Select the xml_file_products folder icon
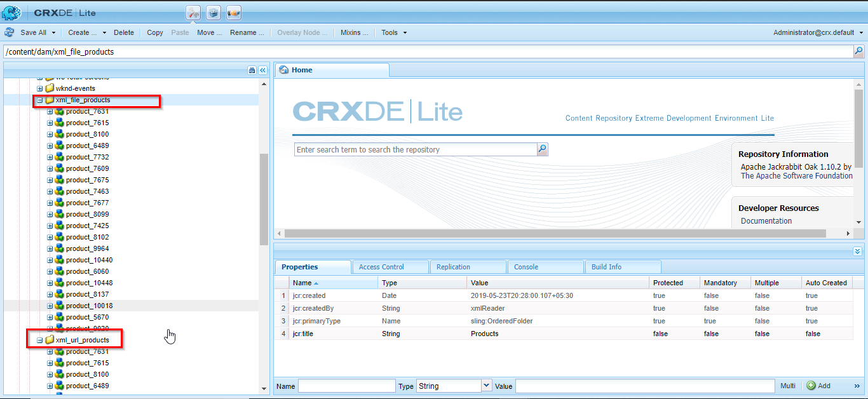 (x=50, y=100)
